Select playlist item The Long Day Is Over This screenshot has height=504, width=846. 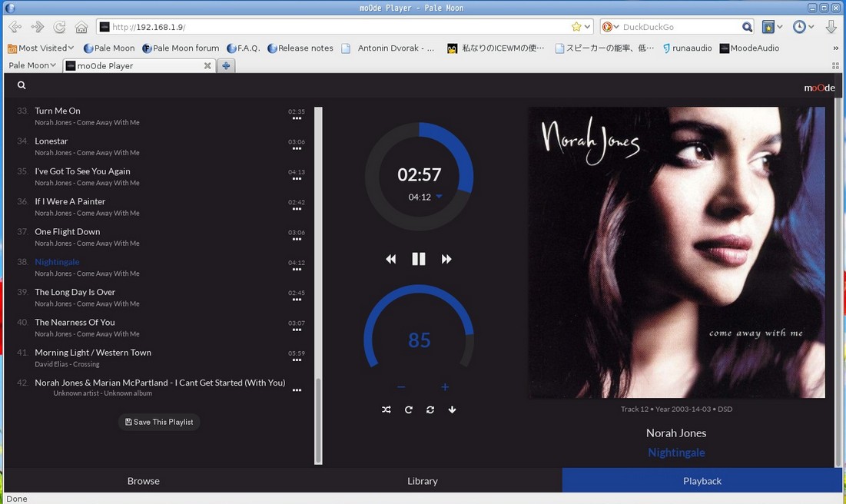[x=75, y=292]
